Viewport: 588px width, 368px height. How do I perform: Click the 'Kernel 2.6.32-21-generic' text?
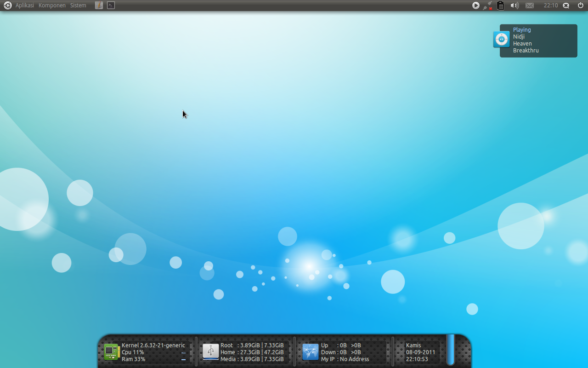[153, 345]
